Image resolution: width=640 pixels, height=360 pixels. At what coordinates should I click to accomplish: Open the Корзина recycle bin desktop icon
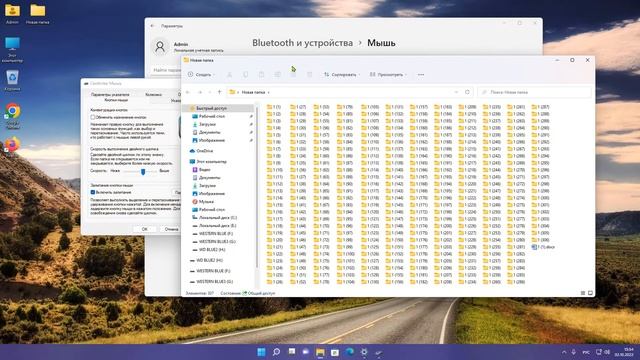(x=12, y=80)
